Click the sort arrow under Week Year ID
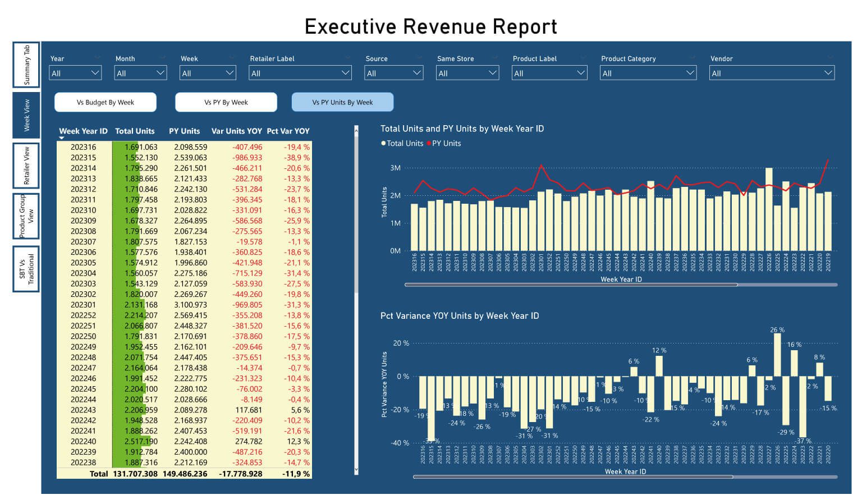 pyautogui.click(x=62, y=138)
